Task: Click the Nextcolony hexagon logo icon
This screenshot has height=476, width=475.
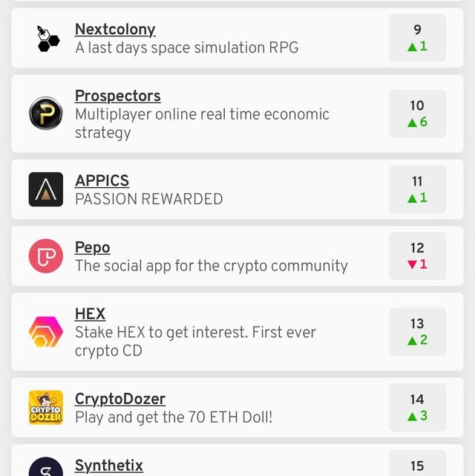Action: 46,39
